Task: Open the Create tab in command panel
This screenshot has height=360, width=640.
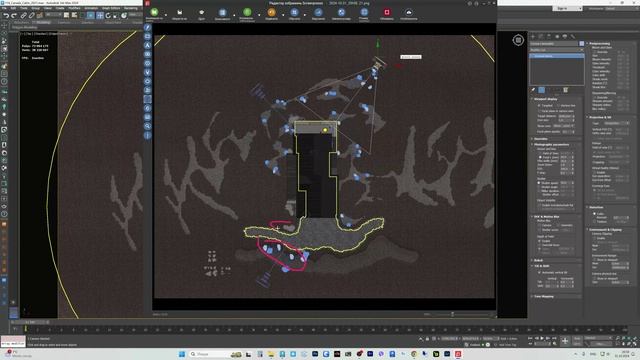Action: [533, 36]
